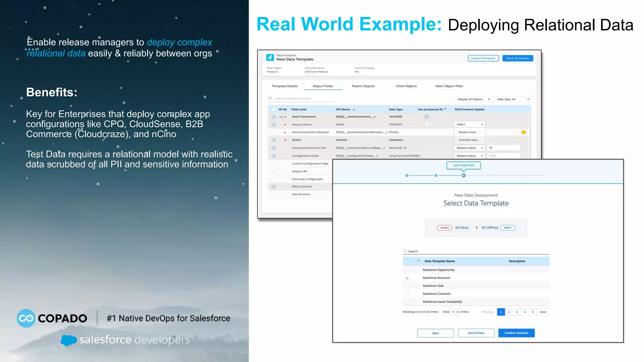644x362 pixels.
Task: Click the Confirm Selection button
Action: (x=516, y=333)
